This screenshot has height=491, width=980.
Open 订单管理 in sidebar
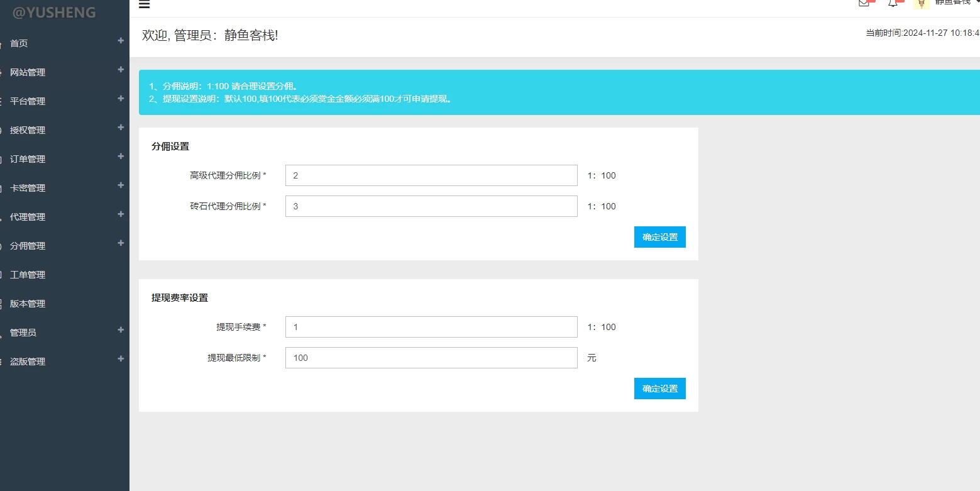pos(28,159)
